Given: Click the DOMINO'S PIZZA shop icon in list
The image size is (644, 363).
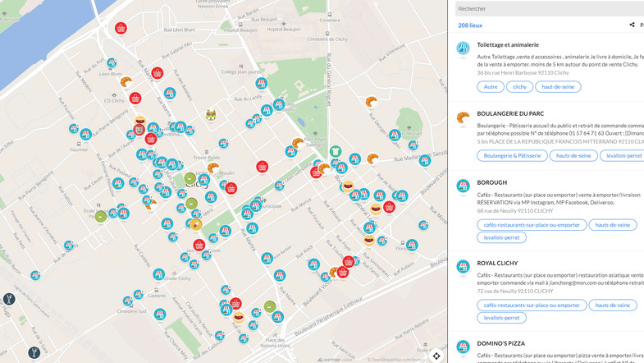Looking at the screenshot, I should 464,347.
